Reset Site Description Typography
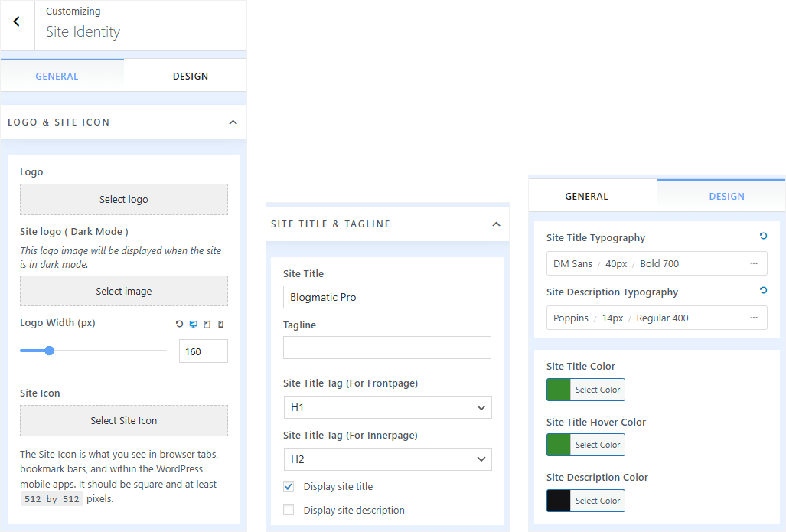This screenshot has width=786, height=532. [x=763, y=291]
